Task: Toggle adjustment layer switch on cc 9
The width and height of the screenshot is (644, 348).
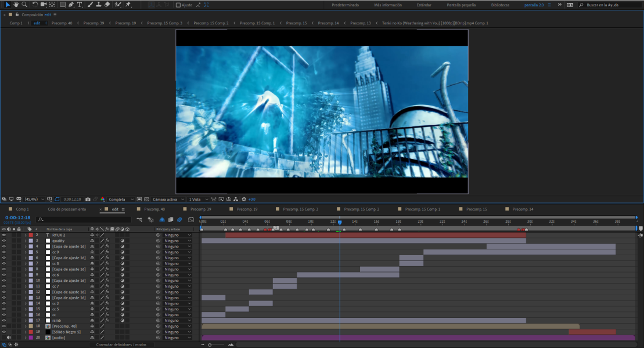Action: [122, 252]
